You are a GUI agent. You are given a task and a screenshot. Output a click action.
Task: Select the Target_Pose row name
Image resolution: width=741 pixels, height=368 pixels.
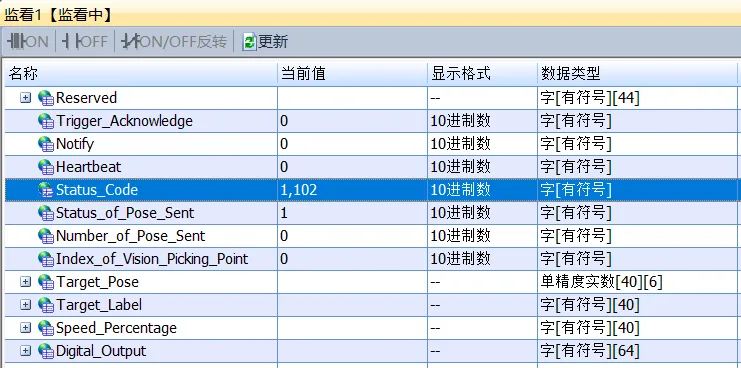click(97, 282)
